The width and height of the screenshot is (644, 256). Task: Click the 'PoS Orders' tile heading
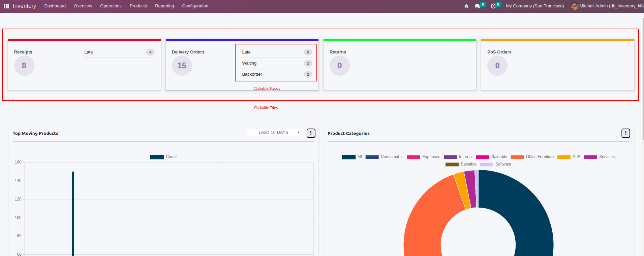point(499,52)
